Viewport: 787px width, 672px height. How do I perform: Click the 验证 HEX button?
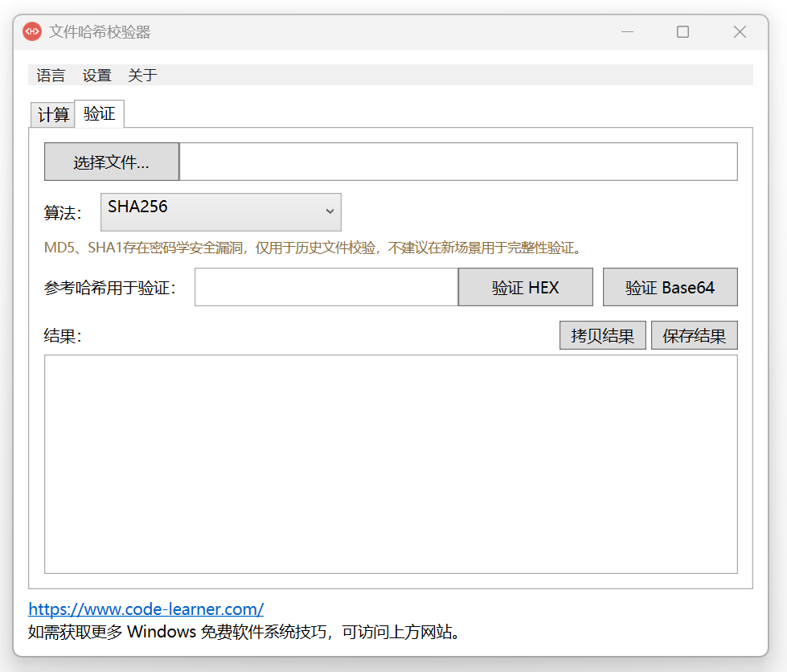(526, 287)
